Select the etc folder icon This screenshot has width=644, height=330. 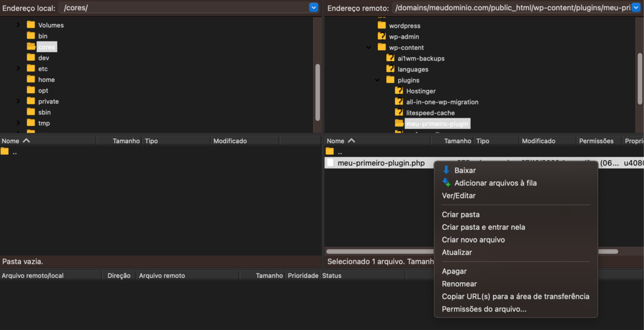[31, 68]
